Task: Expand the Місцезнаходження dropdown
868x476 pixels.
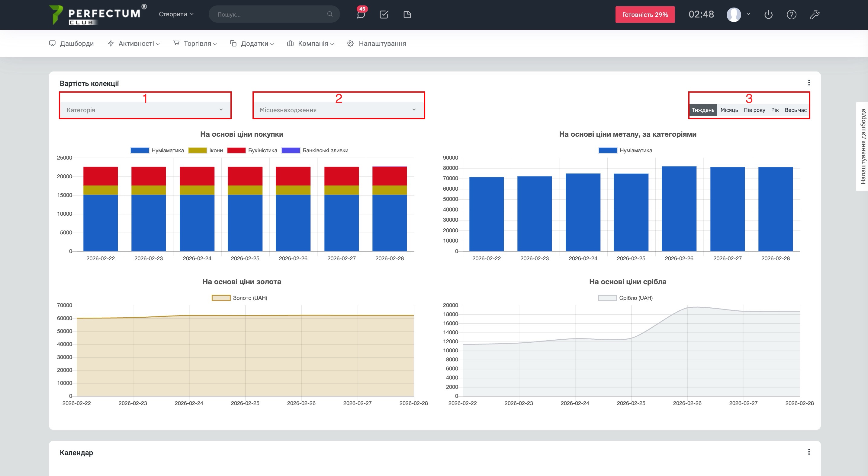Action: [x=338, y=110]
